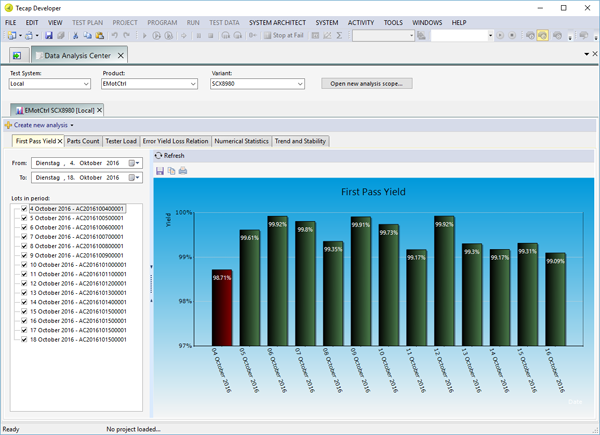Click the print chart icon
Viewport: 600px width, 435px height.
(182, 171)
